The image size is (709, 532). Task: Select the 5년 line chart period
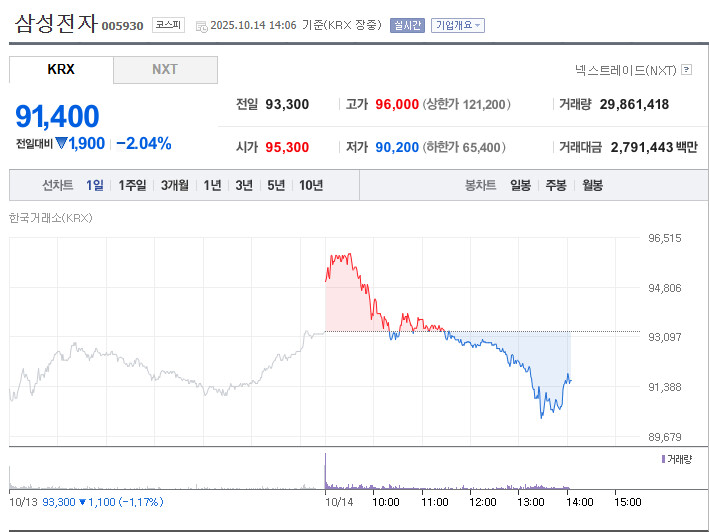click(276, 185)
